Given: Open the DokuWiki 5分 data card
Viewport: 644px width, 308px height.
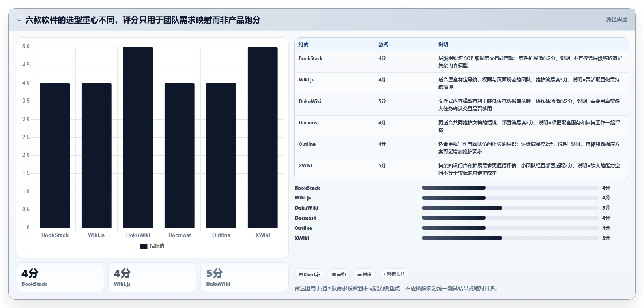Looking at the screenshot, I should (x=245, y=277).
